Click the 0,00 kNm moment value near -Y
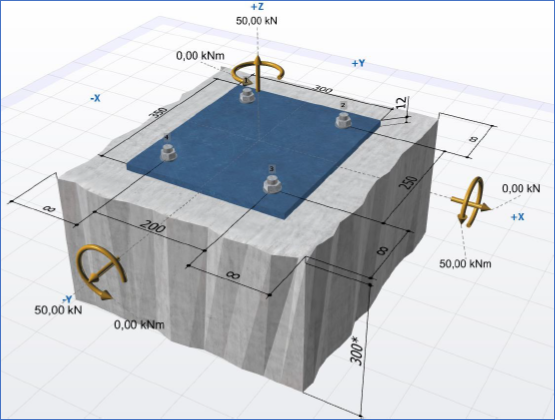 click(139, 324)
